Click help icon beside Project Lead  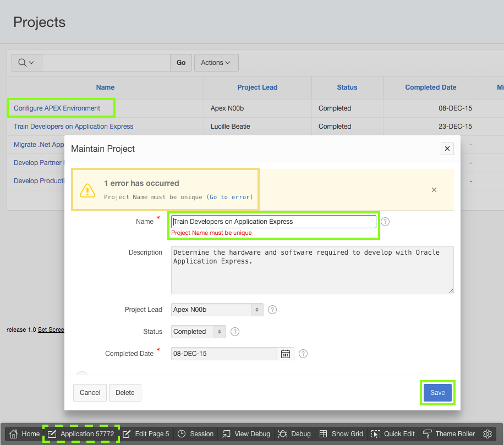click(272, 310)
